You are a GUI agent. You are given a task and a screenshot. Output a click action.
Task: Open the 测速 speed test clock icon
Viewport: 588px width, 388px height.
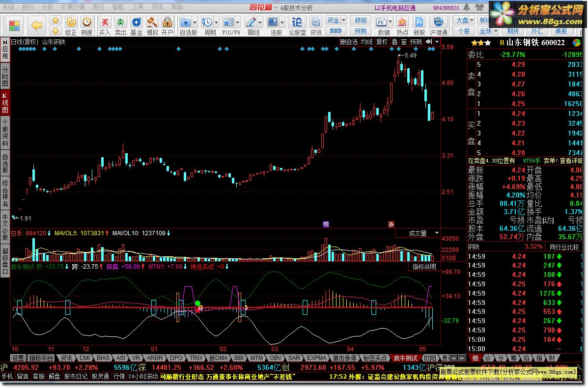[x=86, y=22]
